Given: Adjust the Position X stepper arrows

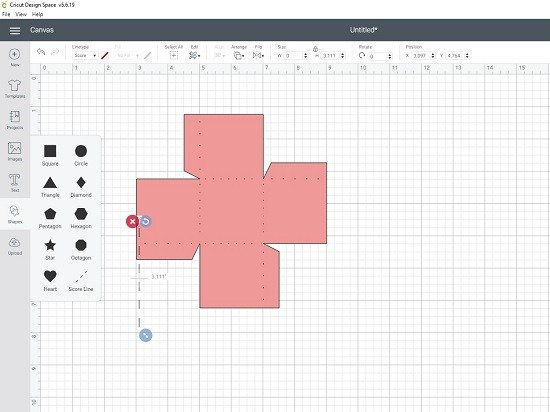Looking at the screenshot, I should click(x=433, y=55).
